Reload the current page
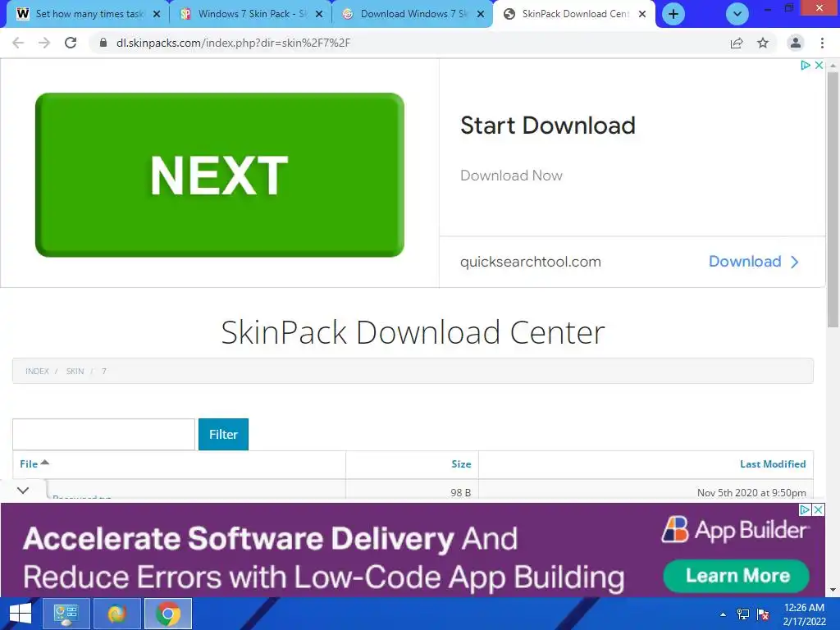Screen dimensions: 840x630 pyautogui.click(x=71, y=43)
